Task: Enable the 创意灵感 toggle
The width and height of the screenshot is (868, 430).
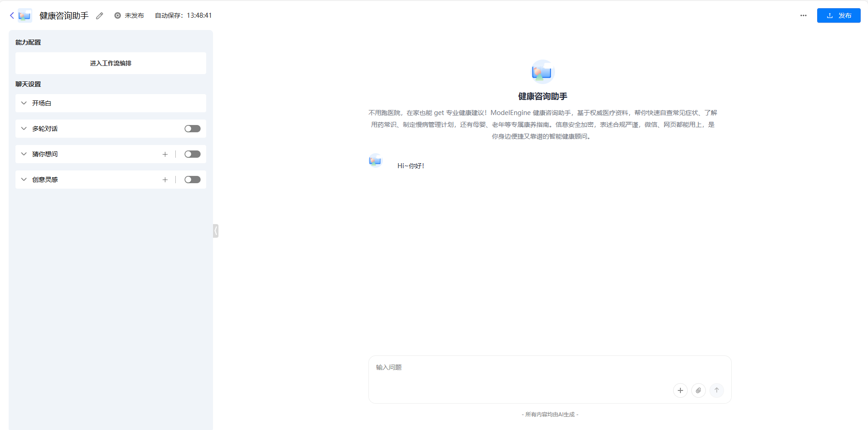Action: [192, 180]
